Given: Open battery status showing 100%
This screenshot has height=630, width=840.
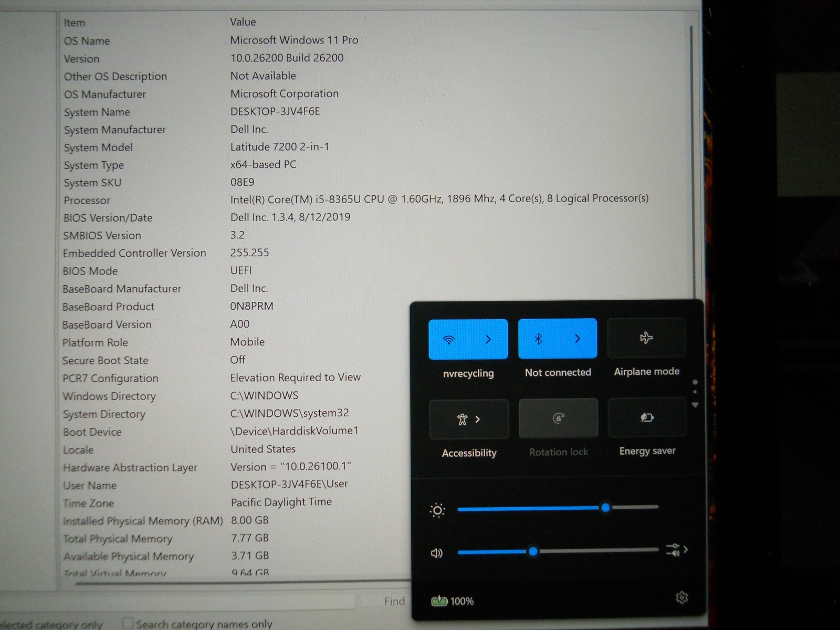Looking at the screenshot, I should coord(452,601).
